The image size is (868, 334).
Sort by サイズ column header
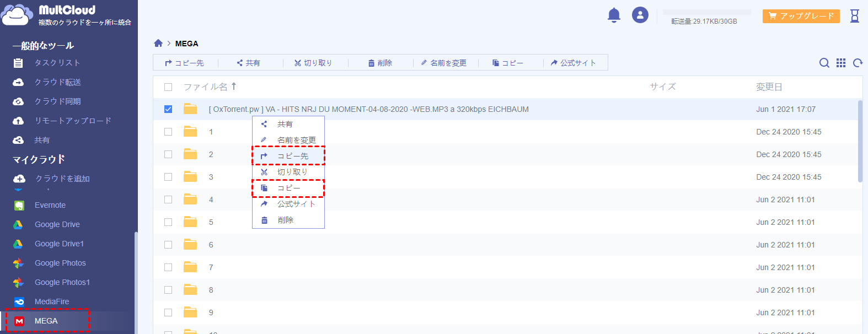[663, 87]
